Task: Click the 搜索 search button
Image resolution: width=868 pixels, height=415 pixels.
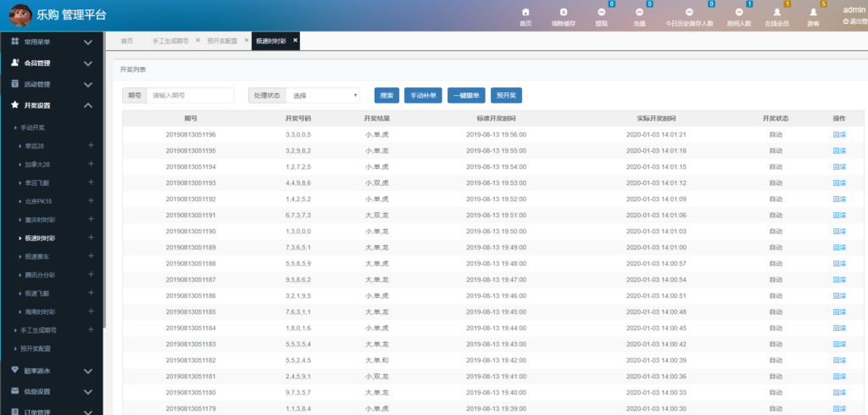Action: [387, 95]
